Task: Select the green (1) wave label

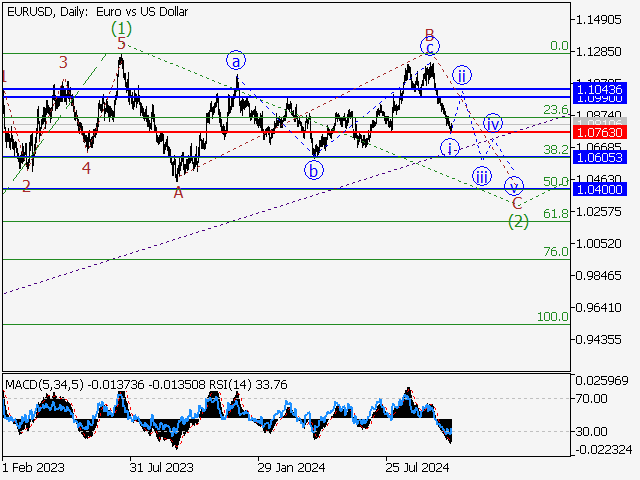Action: click(121, 28)
